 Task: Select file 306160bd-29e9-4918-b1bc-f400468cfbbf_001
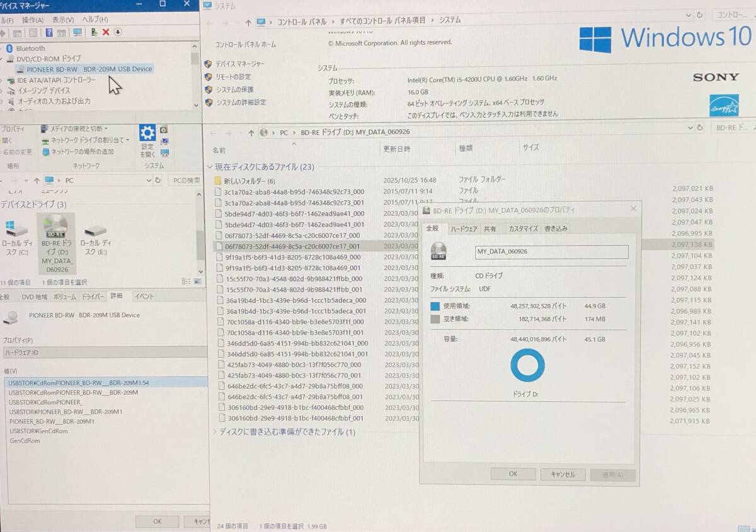tap(294, 418)
